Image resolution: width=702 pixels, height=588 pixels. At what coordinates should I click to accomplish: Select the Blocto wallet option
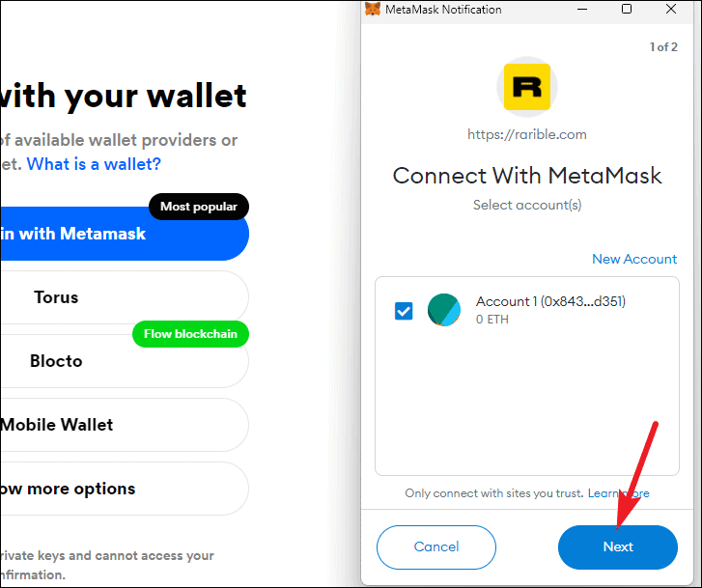pos(124,361)
